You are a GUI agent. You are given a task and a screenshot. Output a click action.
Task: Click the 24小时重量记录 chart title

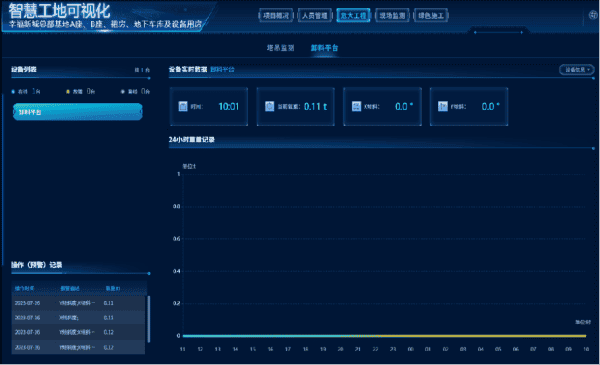pyautogui.click(x=191, y=140)
